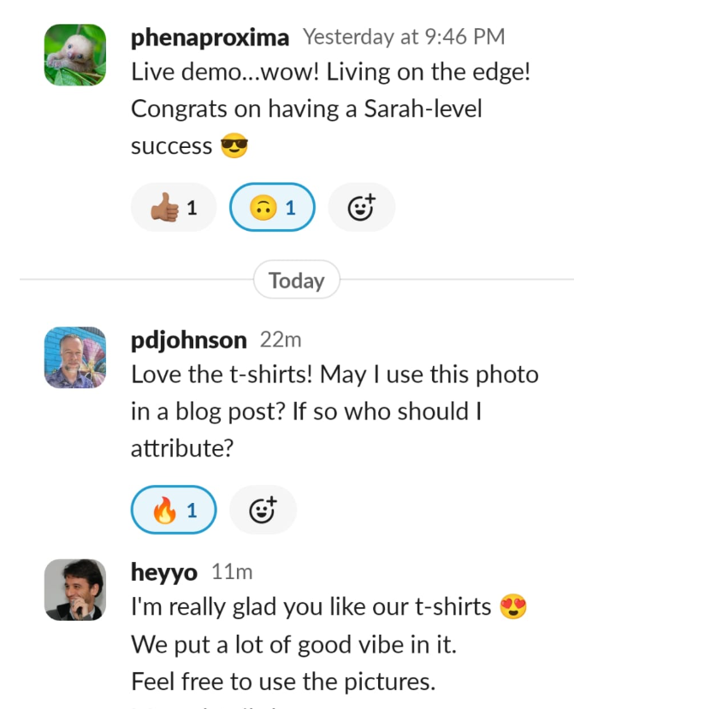Open phenaproxima's profile from the sloth avatar
The height and width of the screenshot is (709, 728).
click(75, 55)
